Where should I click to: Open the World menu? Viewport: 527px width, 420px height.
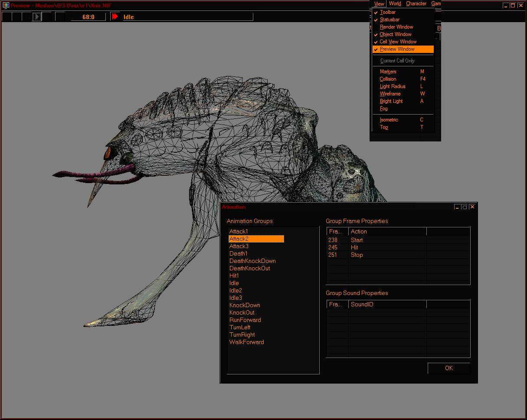tap(395, 3)
